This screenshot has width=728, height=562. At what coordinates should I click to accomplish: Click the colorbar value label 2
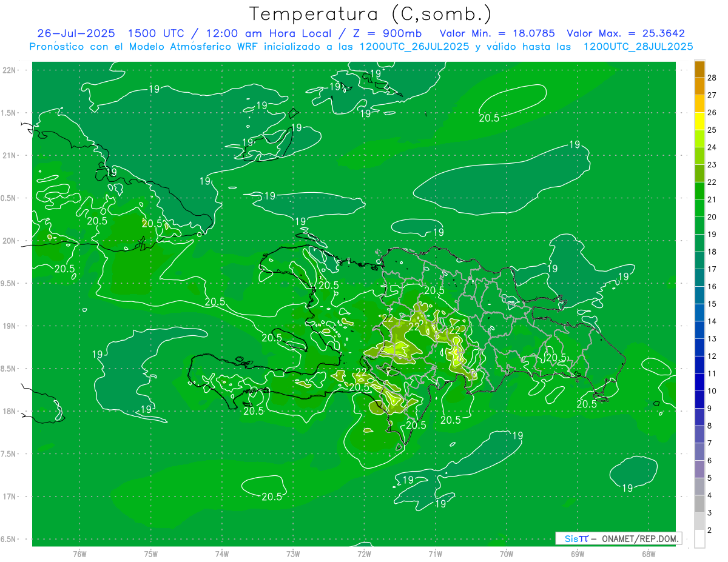(710, 530)
